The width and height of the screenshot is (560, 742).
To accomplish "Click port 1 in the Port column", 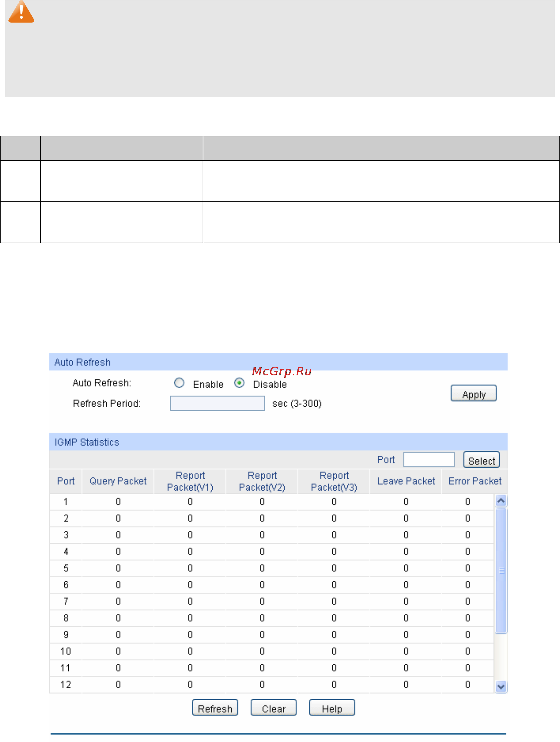I will pos(66,502).
